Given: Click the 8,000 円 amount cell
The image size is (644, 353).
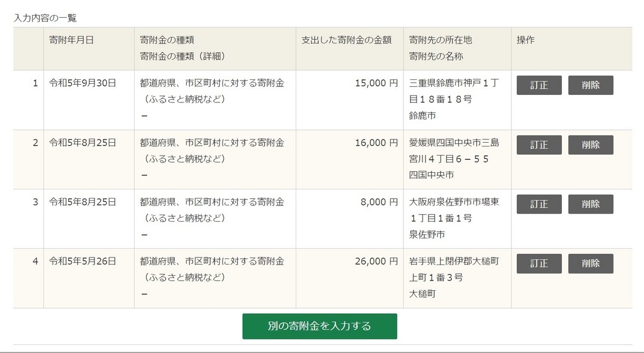Looking at the screenshot, I should coord(349,218).
